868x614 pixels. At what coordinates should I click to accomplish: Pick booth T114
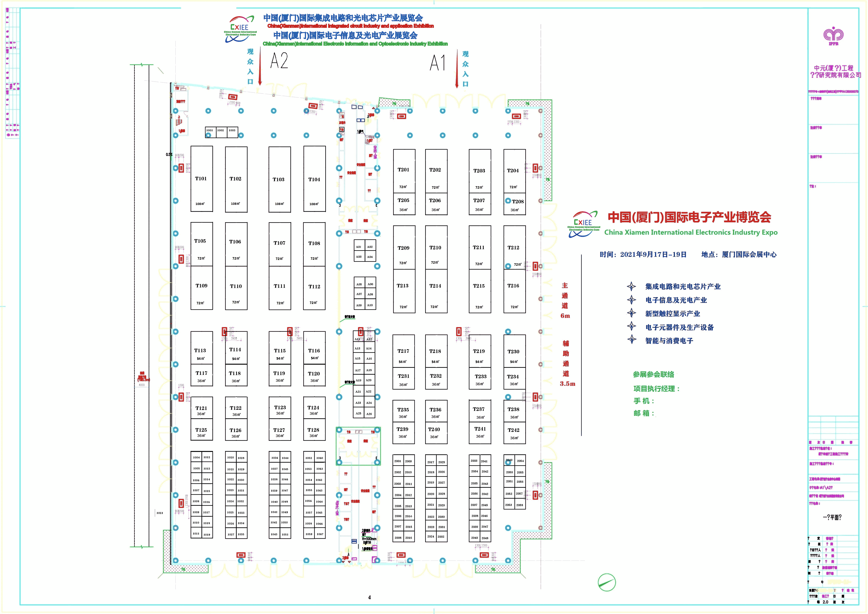236,348
